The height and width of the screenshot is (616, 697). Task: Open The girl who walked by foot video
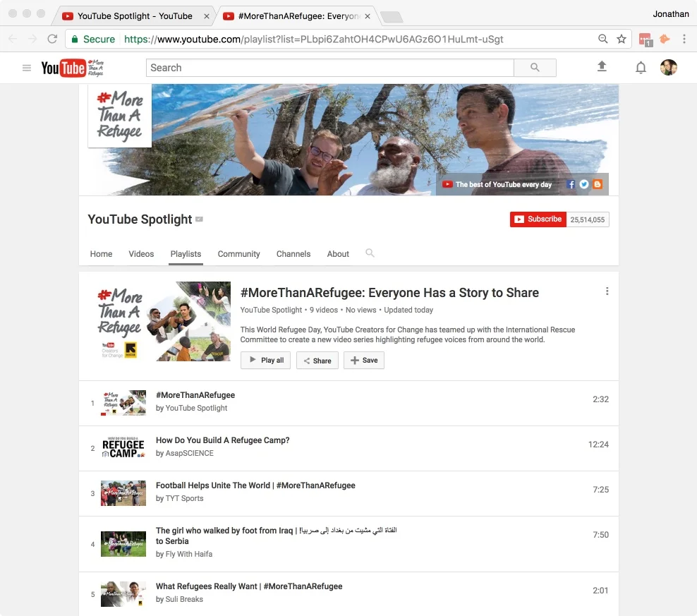pos(276,536)
